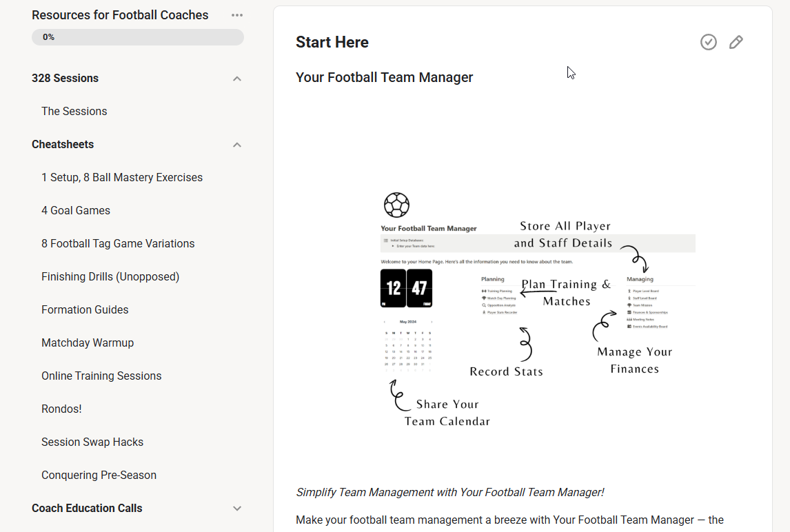Open the Formation Guides lesson
This screenshot has height=532, width=790.
85,309
